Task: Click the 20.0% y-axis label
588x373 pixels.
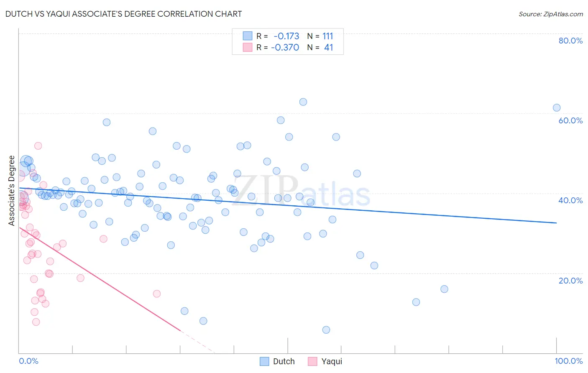Action: click(x=570, y=281)
